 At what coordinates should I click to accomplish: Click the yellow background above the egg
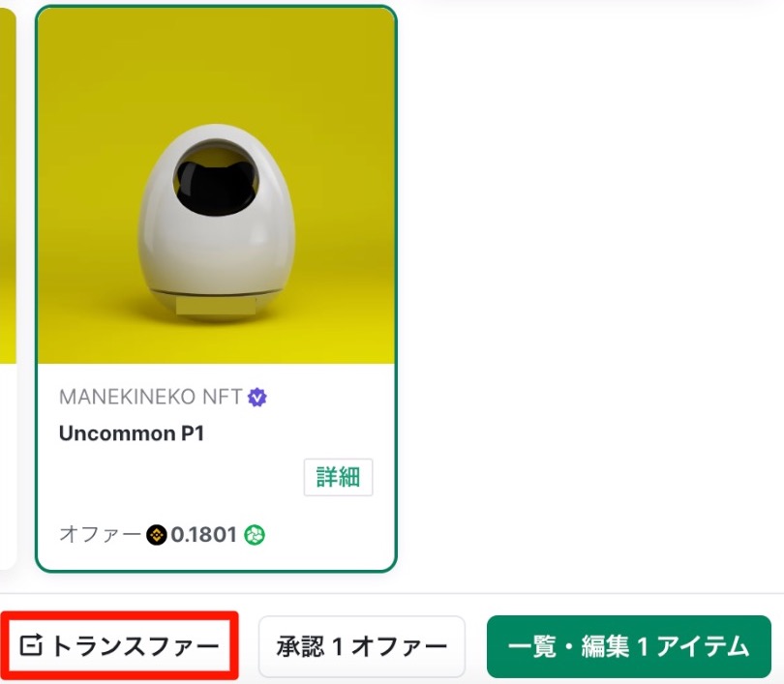coord(216,65)
